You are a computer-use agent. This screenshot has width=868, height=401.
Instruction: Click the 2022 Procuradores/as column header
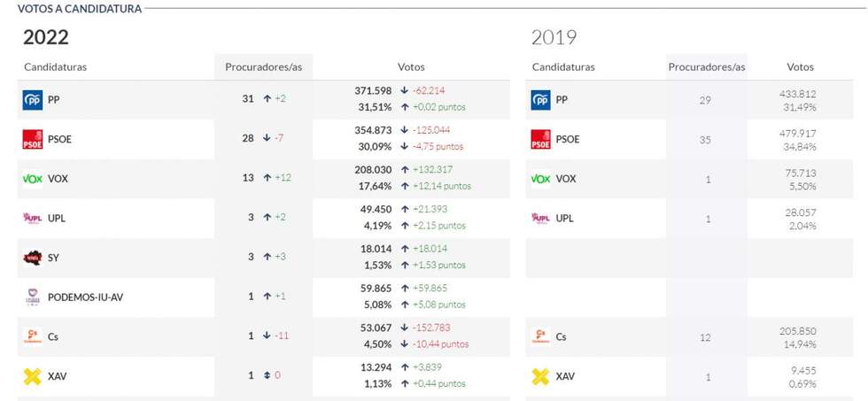click(263, 67)
